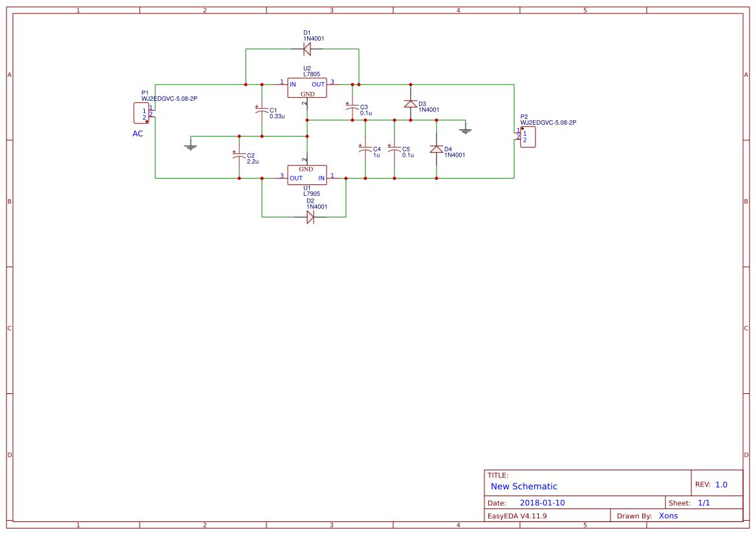Select the U1 L7905 regulator symbol
Image resolution: width=756 pixels, height=535 pixels.
tap(308, 174)
